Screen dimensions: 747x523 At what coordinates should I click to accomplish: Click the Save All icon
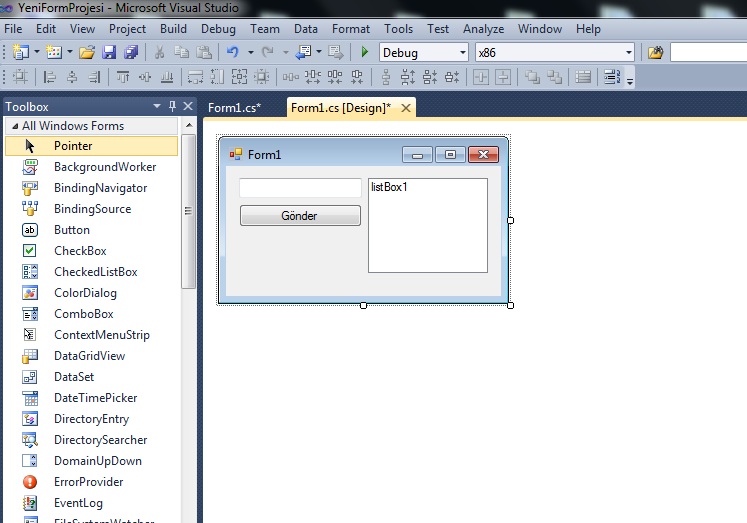tap(131, 52)
